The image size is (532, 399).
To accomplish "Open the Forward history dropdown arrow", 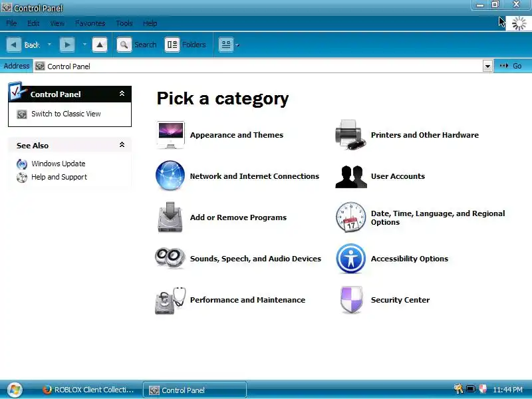I will coord(84,45).
